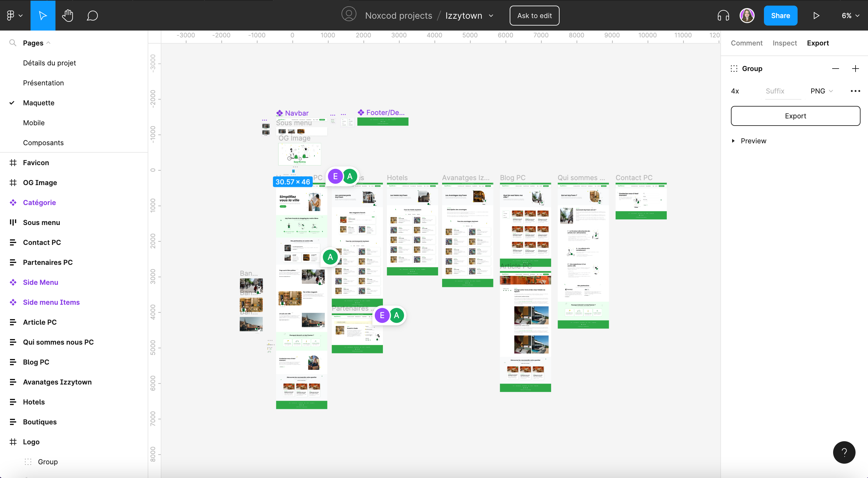This screenshot has width=868, height=478.
Task: Remove export setting with minus button
Action: tap(836, 69)
